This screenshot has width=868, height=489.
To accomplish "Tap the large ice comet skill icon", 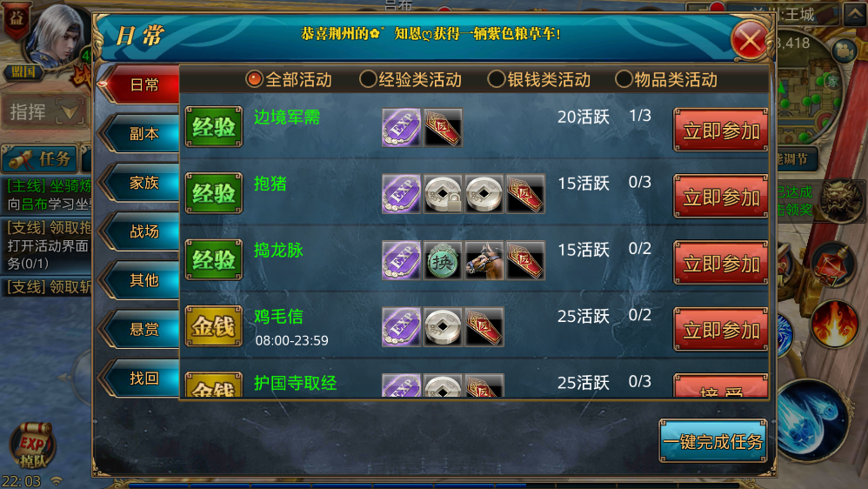I will (x=814, y=421).
